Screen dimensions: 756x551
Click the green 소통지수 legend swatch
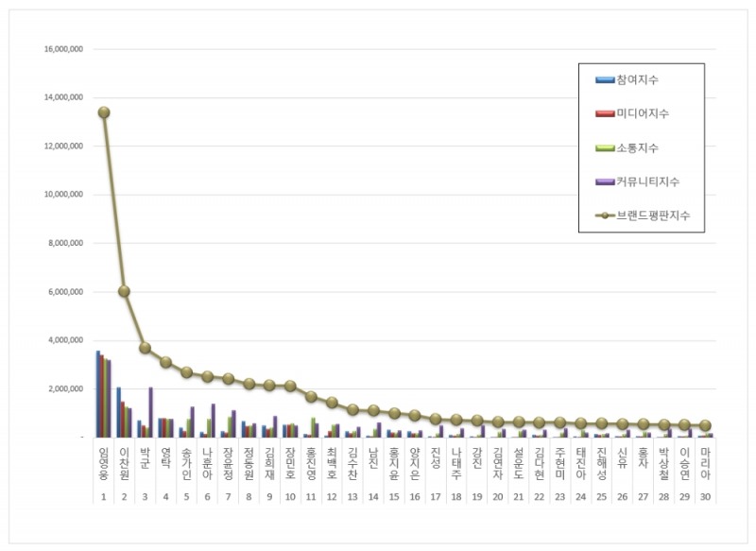tap(605, 148)
